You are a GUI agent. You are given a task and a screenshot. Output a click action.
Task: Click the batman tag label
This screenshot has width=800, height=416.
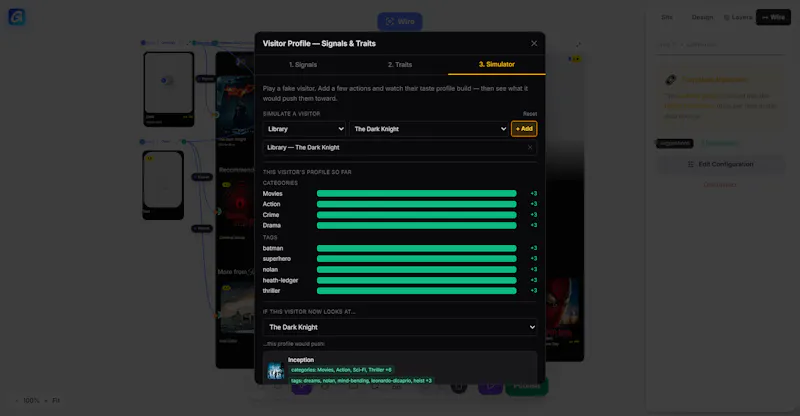(273, 248)
